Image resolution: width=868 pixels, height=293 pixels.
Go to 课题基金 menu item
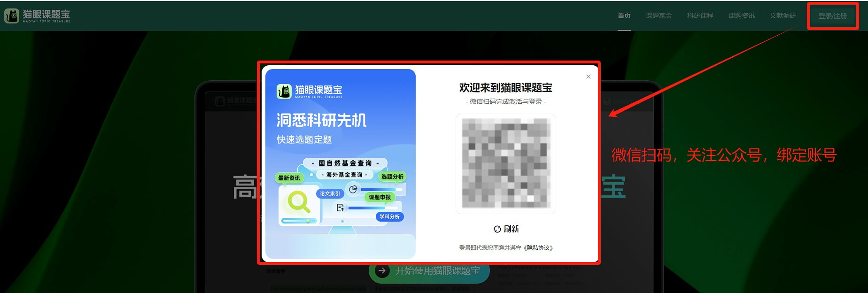point(659,15)
